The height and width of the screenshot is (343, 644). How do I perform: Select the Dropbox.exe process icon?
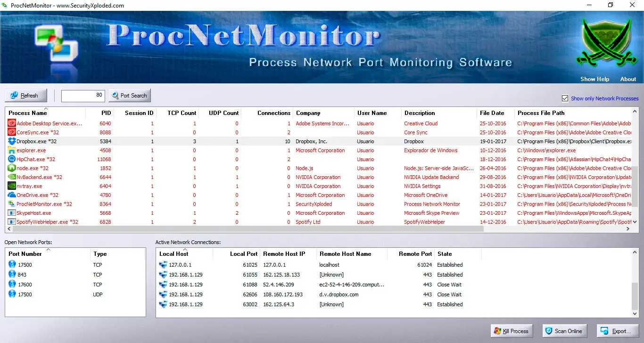click(12, 141)
